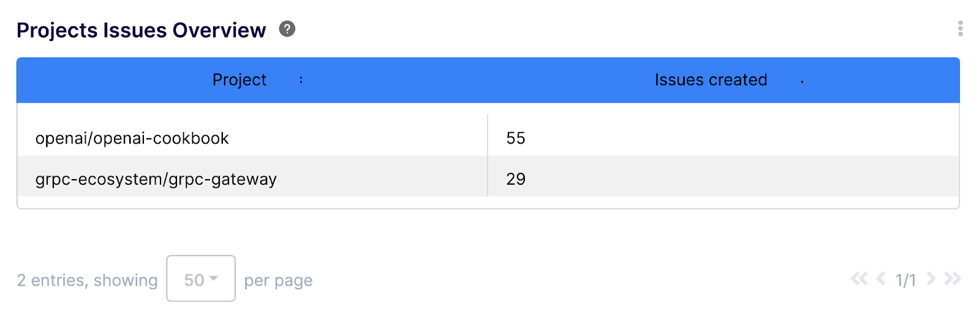
Task: Click the Issues created column header
Action: pyautogui.click(x=710, y=80)
